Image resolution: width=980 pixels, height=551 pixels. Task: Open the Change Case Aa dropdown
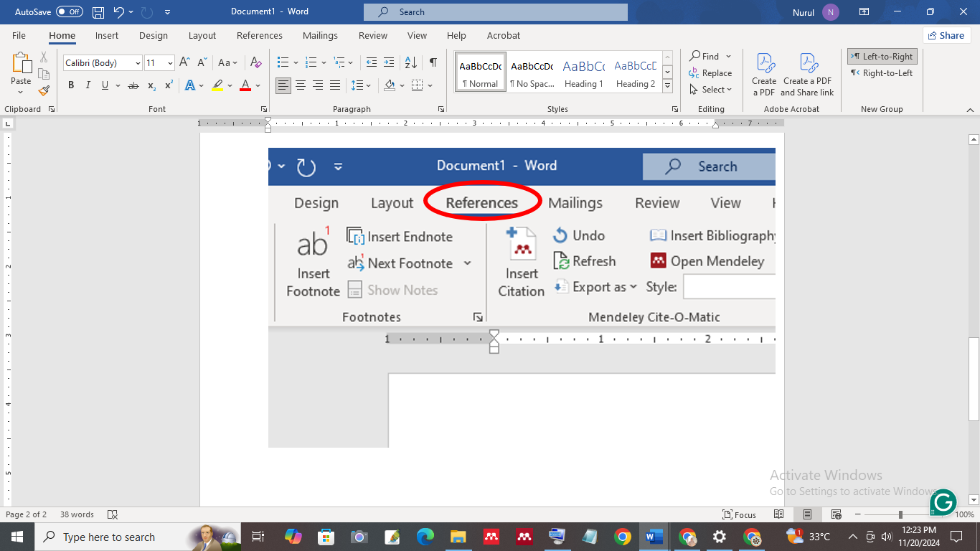pos(228,63)
